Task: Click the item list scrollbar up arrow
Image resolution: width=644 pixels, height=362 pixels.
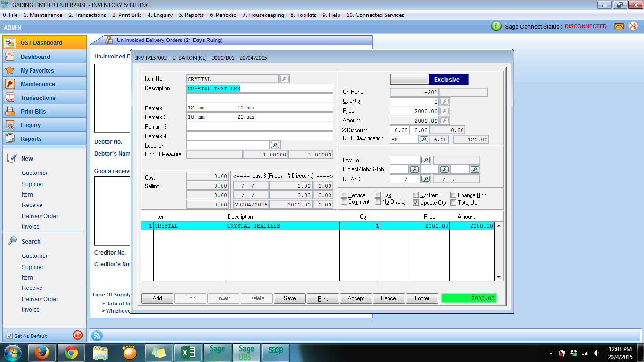Action: coord(499,226)
